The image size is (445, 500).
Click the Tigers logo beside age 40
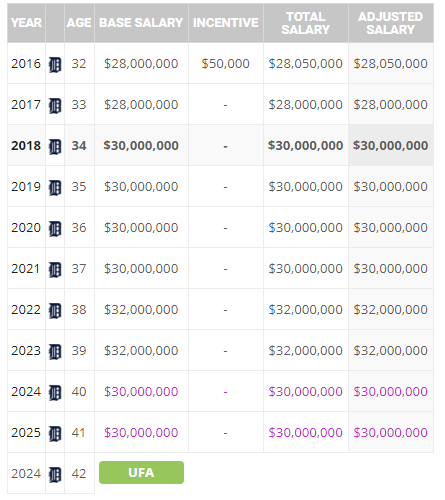pyautogui.click(x=55, y=393)
